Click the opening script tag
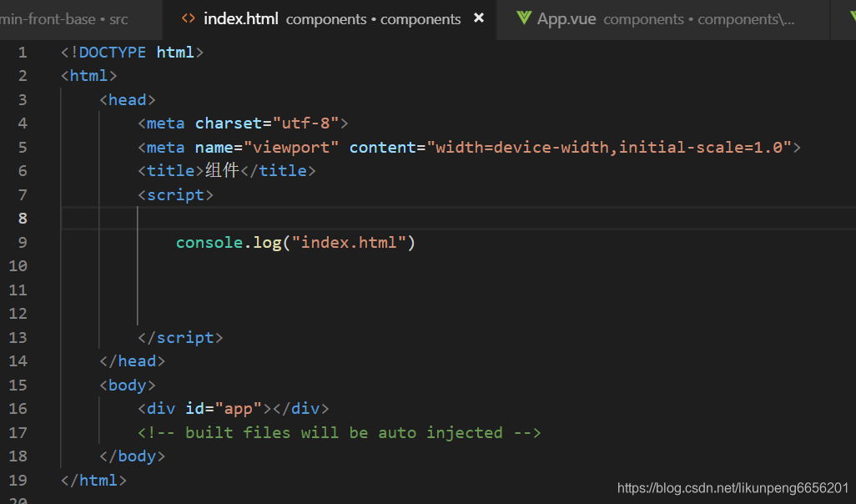Screen dimensions: 856x504 point(176,195)
